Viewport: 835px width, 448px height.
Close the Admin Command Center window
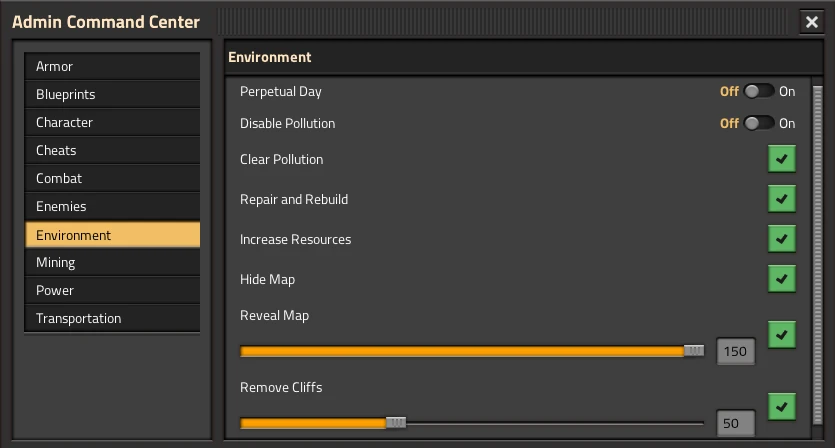pos(812,22)
